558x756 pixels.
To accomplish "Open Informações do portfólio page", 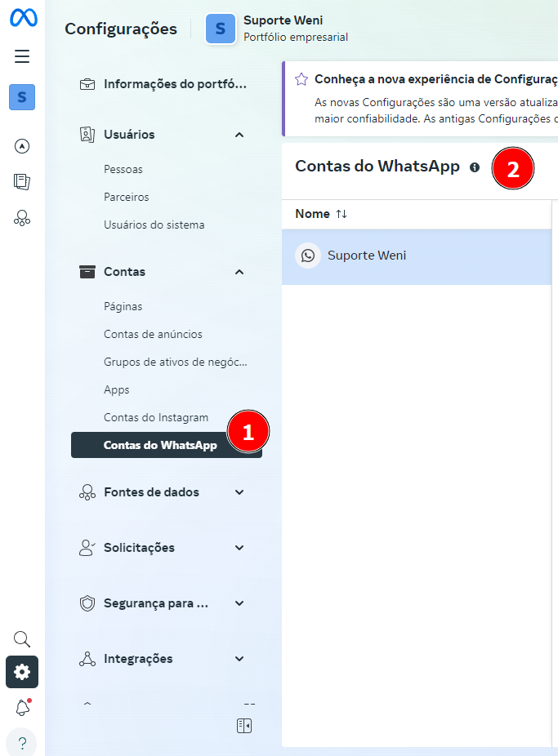I will tap(174, 84).
